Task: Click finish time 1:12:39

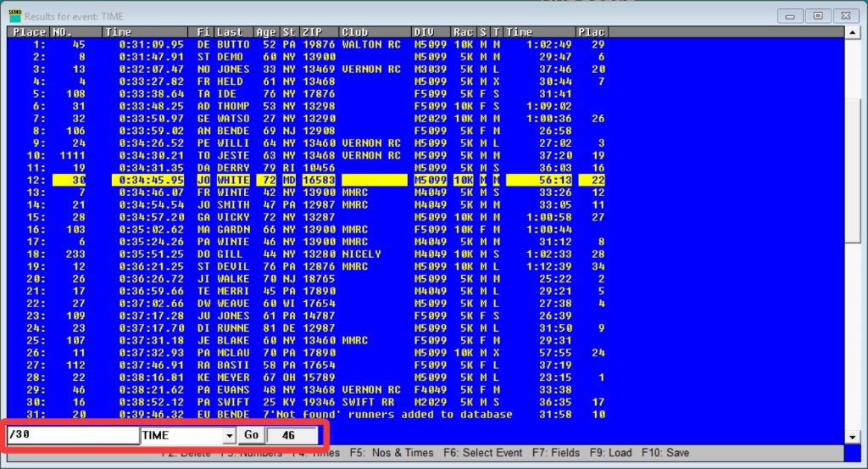Action: [x=549, y=266]
